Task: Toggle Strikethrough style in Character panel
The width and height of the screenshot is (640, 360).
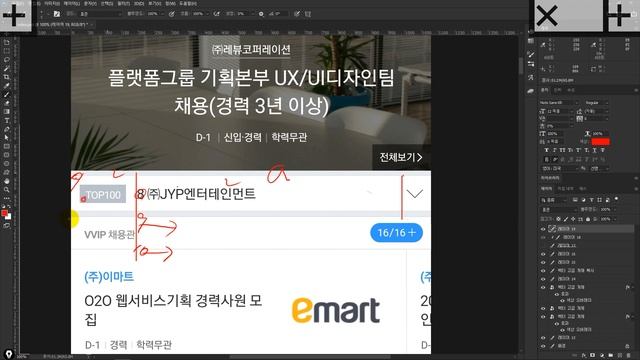Action: pos(602,150)
